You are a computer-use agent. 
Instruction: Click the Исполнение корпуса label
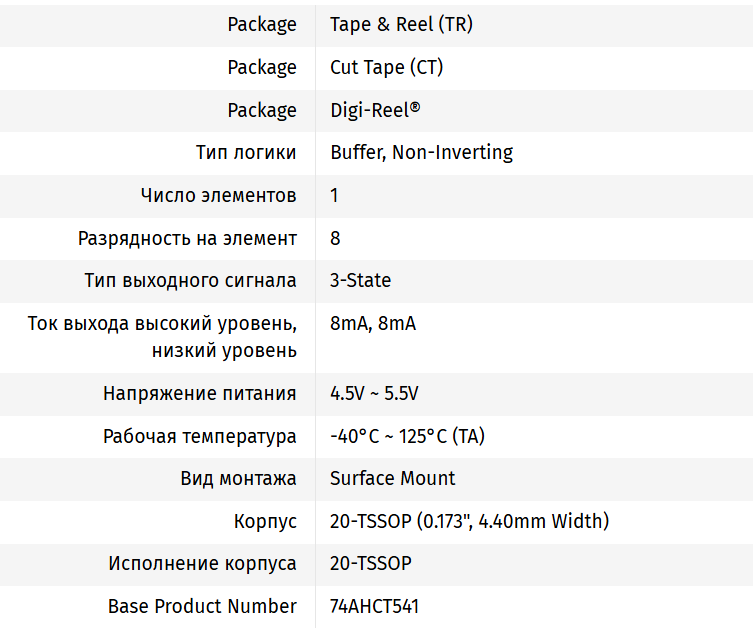(x=202, y=563)
